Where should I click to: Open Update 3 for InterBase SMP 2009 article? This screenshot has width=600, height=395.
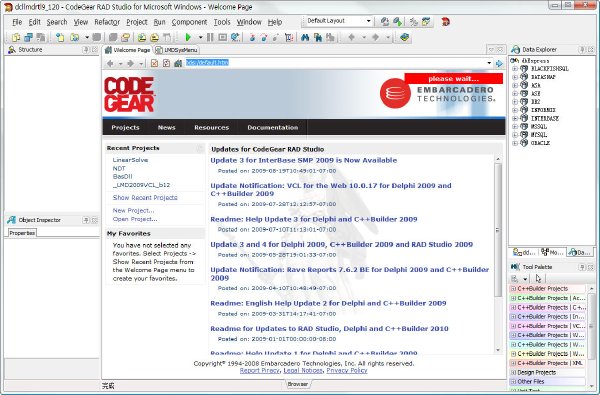point(303,160)
